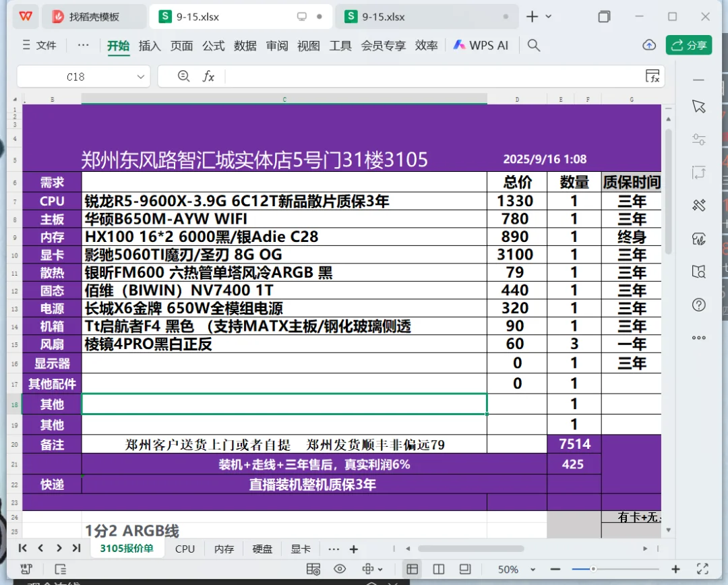This screenshot has height=585, width=728.
Task: Click the vertical scrollbar thumb
Action: tap(669, 191)
